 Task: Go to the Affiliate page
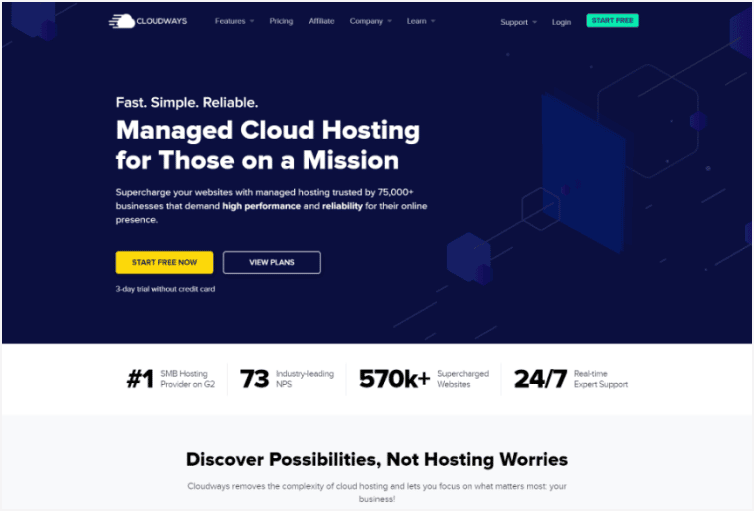coord(321,21)
